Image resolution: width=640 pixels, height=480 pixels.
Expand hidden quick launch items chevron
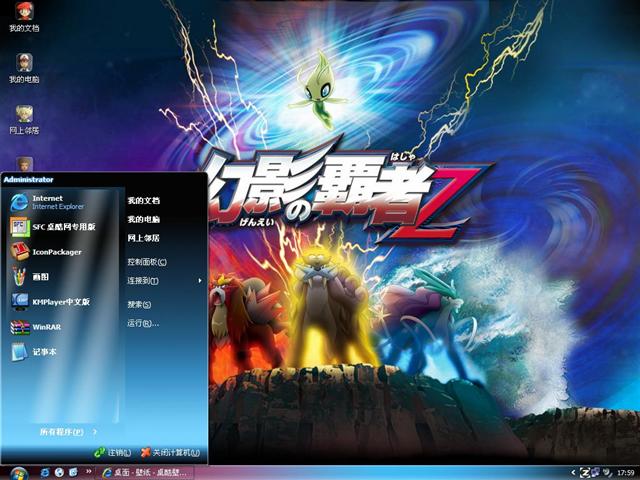(x=89, y=471)
